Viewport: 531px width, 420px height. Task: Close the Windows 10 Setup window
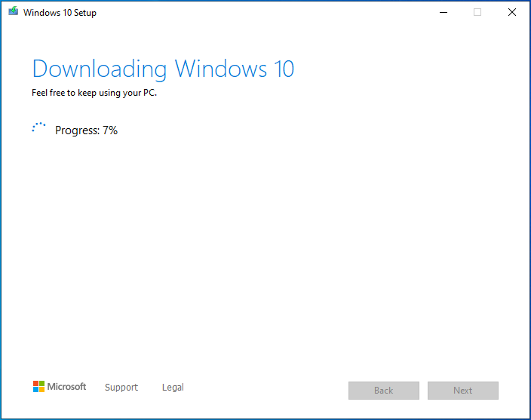point(512,13)
